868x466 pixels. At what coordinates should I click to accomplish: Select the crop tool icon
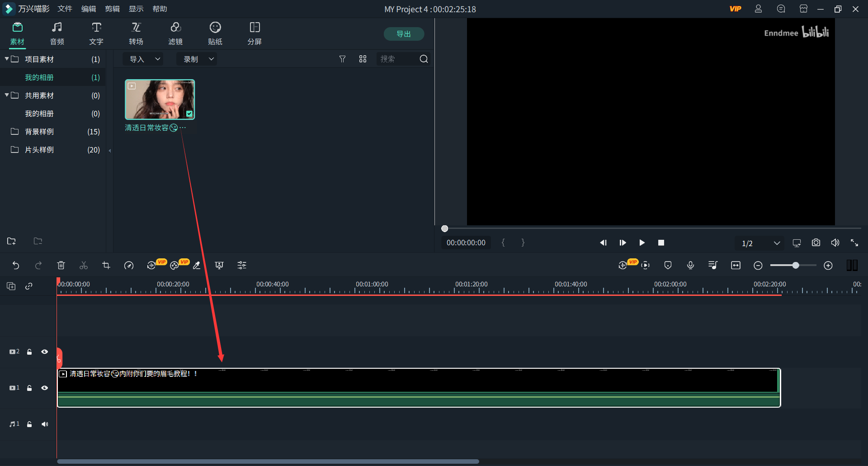106,266
